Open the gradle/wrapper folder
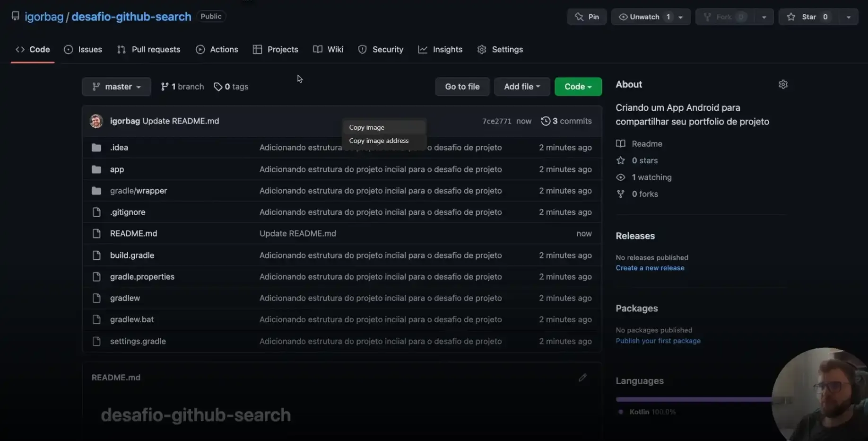This screenshot has width=868, height=441. coord(139,191)
